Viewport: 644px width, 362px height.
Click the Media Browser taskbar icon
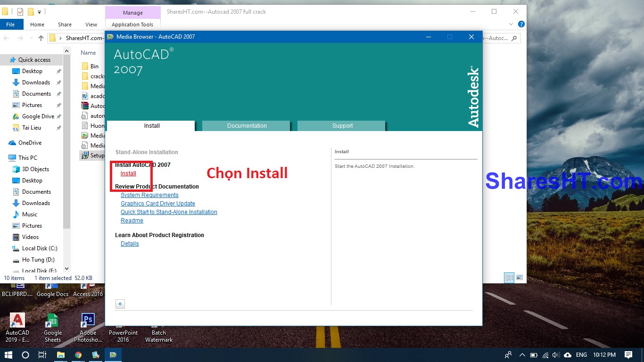(113, 355)
